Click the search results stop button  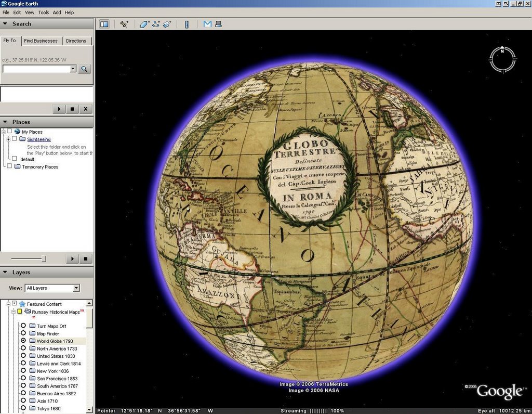pos(72,109)
